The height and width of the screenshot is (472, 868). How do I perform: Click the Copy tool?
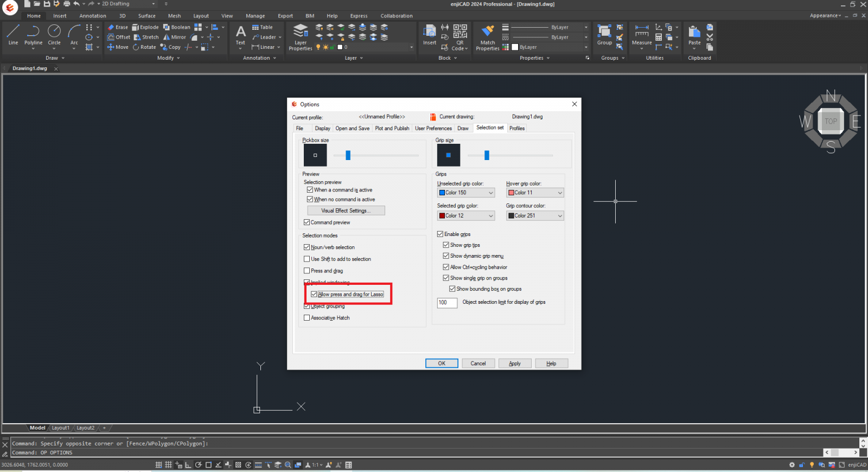(x=170, y=47)
